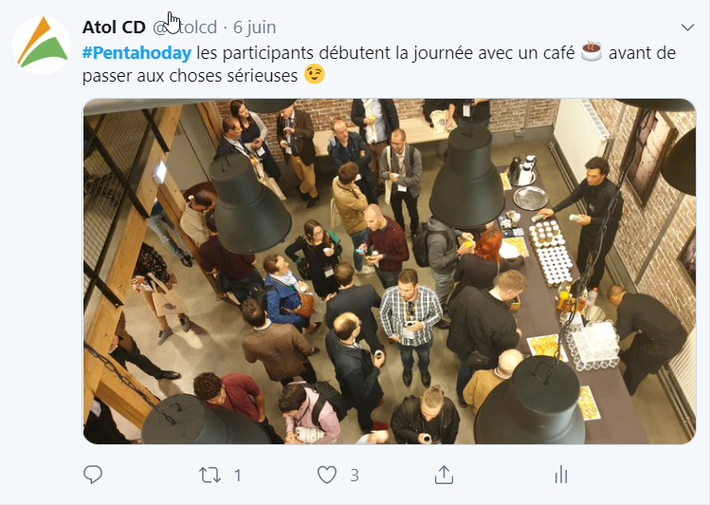Click the interpunct separator before the date
Image resolution: width=710 pixels, height=505 pixels.
225,28
